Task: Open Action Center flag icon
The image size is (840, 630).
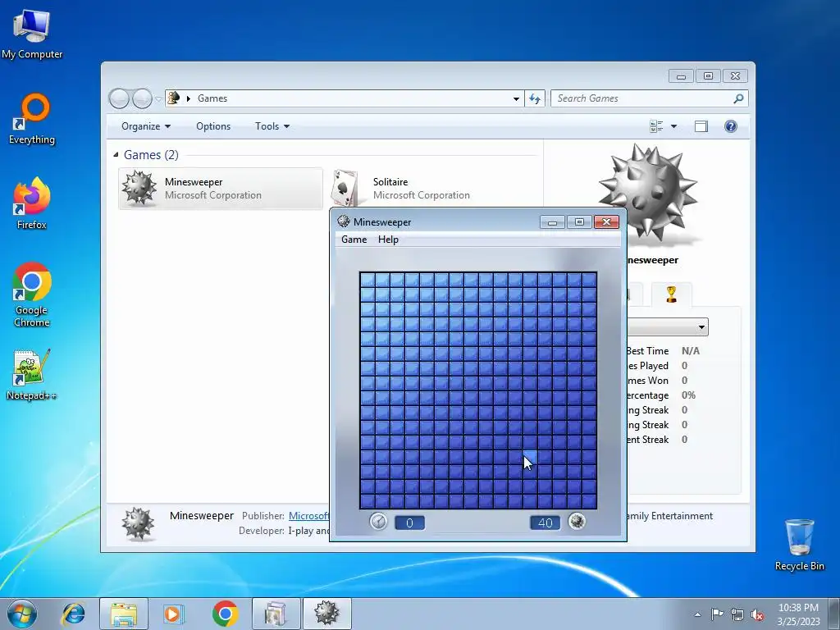Action: 717,614
